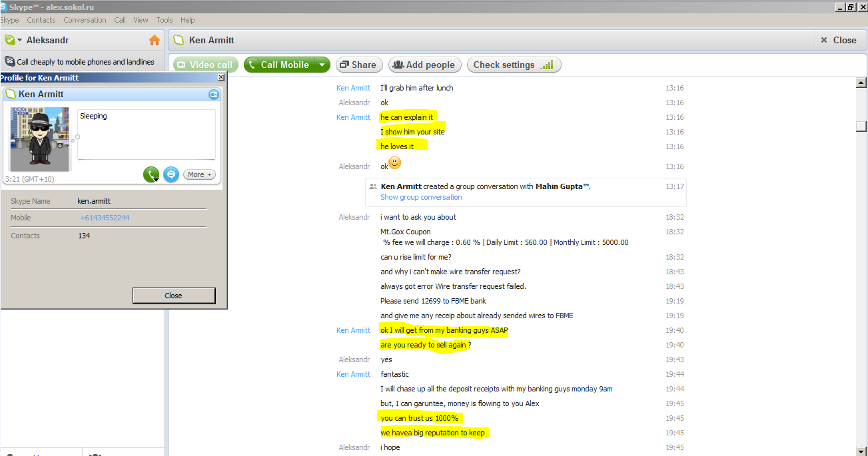
Task: Open the Help menu
Action: click(188, 20)
